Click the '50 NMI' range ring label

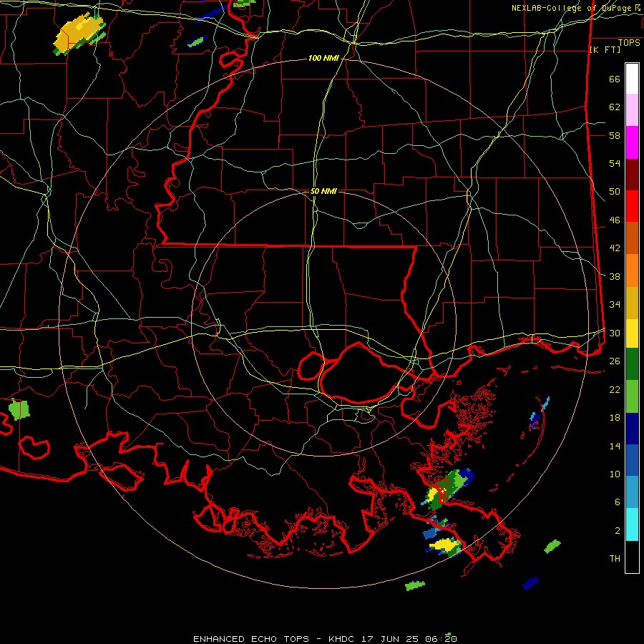pyautogui.click(x=323, y=191)
